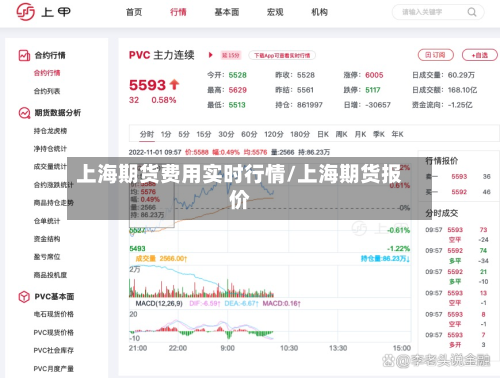Viewport: 500px width, 378px height.
Task: Switch chart to 分时 view
Action: tap(147, 134)
